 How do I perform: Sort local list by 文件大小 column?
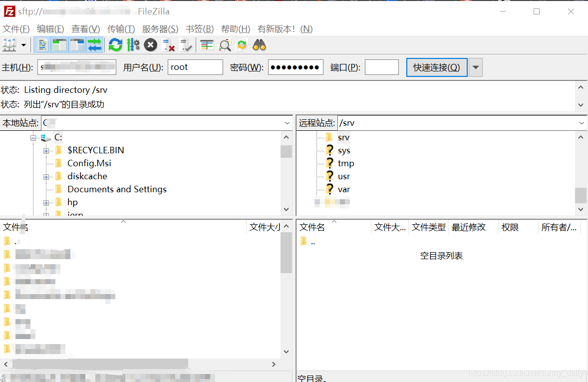click(x=264, y=227)
